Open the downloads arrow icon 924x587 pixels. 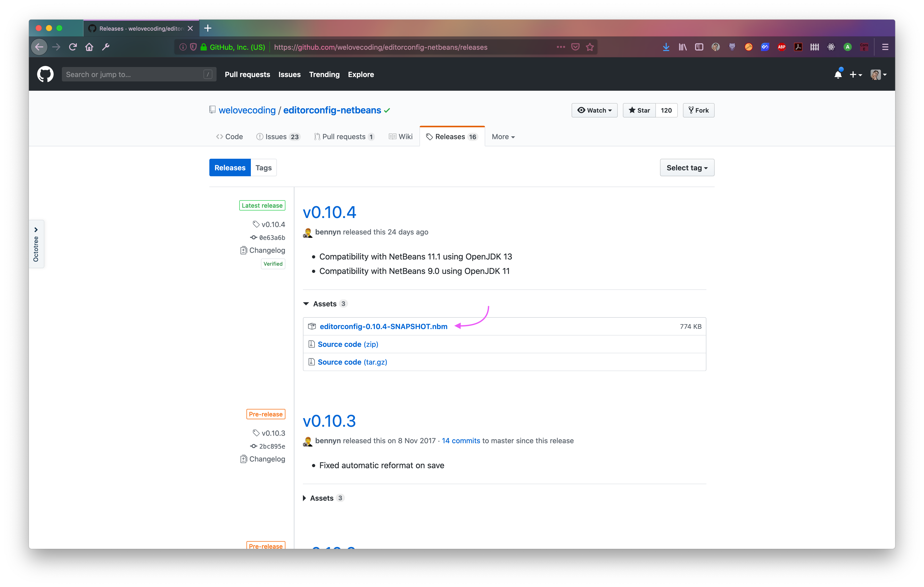click(666, 47)
